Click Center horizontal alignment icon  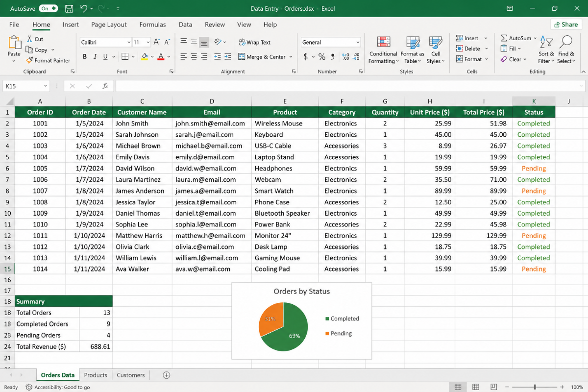pyautogui.click(x=194, y=57)
